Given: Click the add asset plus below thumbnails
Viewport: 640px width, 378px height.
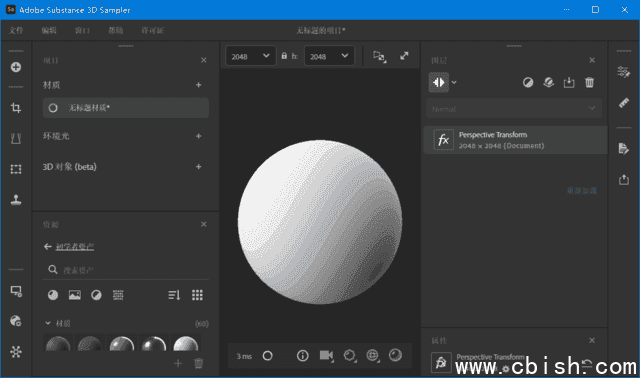Looking at the screenshot, I should [x=178, y=363].
